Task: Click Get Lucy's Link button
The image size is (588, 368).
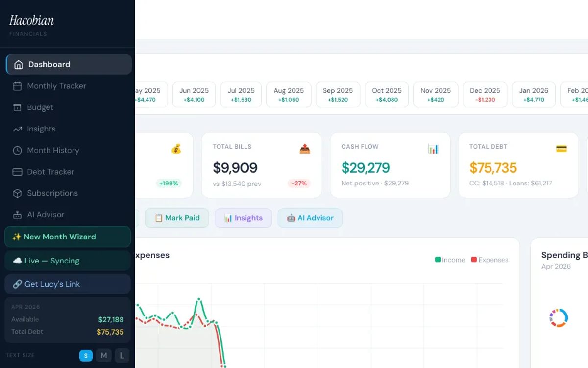Action: [x=68, y=284]
